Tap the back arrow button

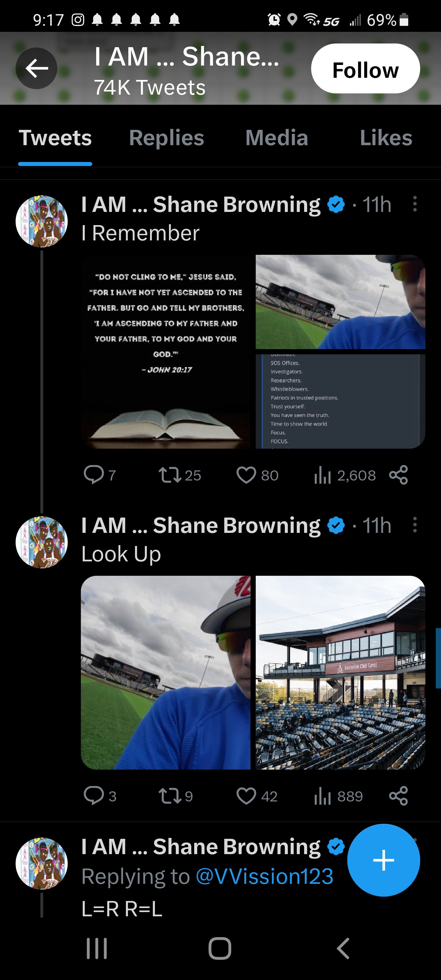[x=36, y=69]
